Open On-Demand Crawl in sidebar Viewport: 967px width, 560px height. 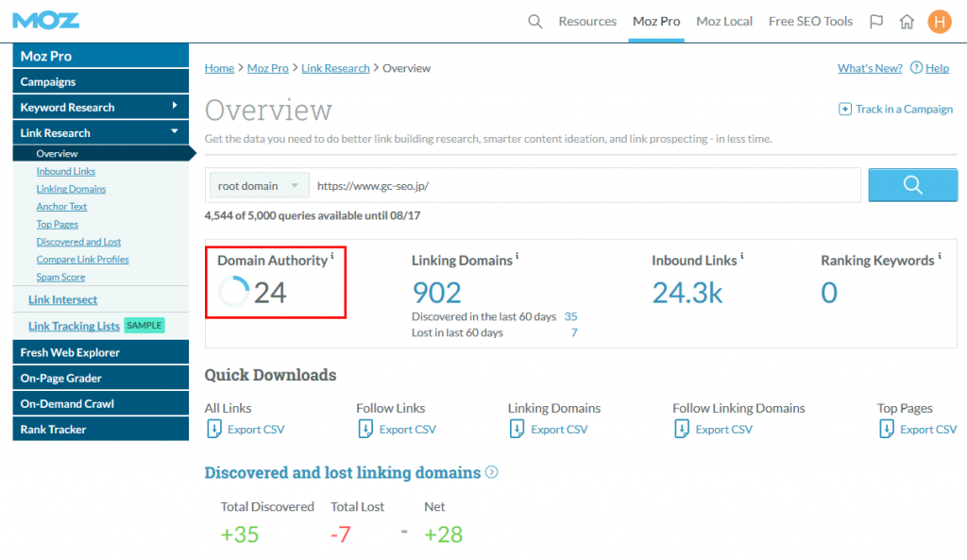(x=100, y=403)
